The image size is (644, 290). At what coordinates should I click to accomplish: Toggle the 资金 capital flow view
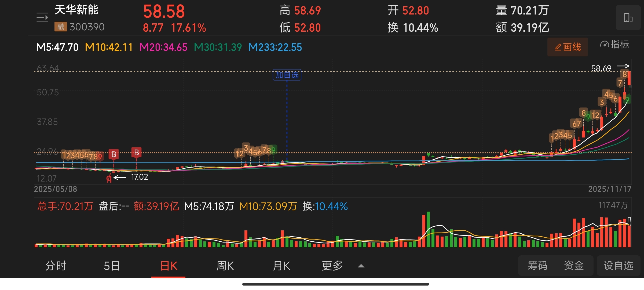tap(574, 266)
